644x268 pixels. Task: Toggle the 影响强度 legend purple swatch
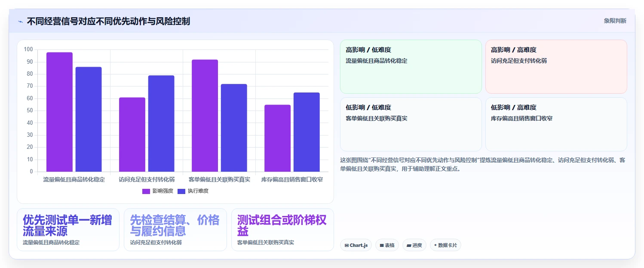click(x=146, y=191)
